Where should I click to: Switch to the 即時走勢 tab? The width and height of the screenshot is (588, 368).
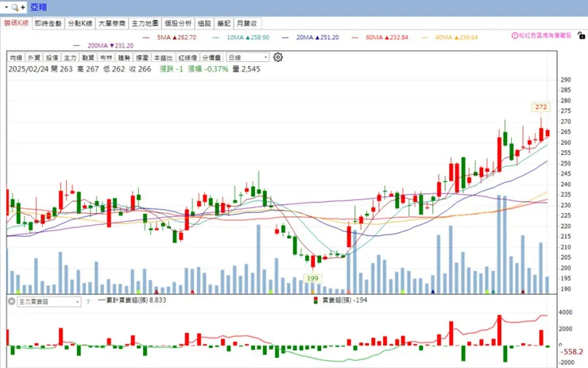[48, 23]
